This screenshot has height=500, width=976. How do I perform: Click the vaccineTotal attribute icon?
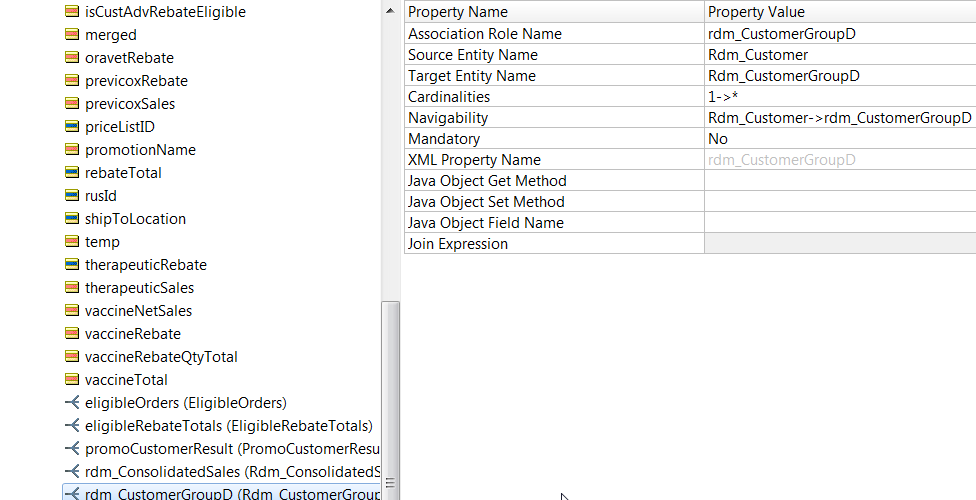pos(72,380)
